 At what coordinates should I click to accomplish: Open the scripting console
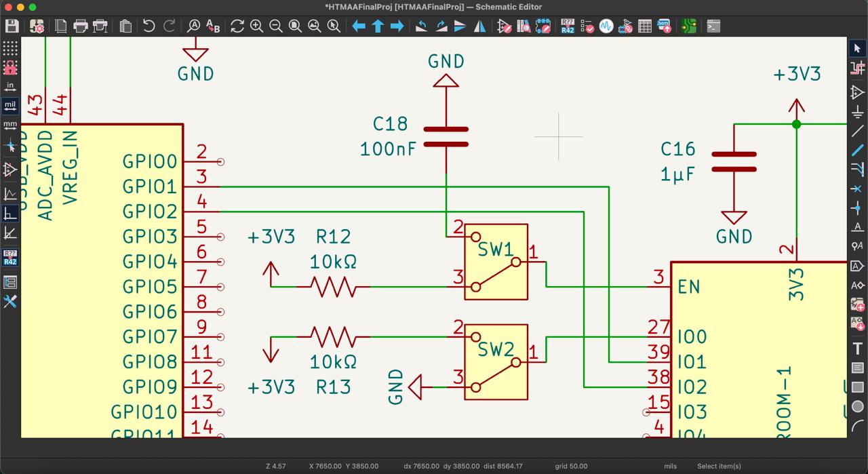713,26
